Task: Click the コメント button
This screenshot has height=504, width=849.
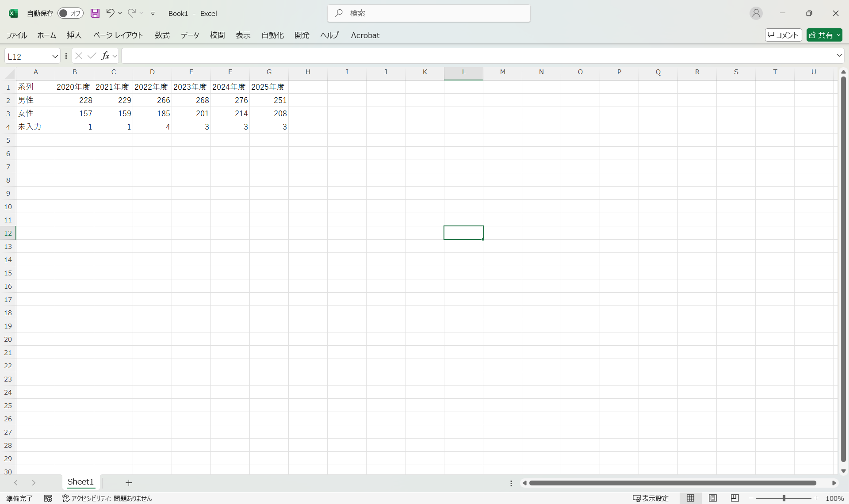Action: 783,35
